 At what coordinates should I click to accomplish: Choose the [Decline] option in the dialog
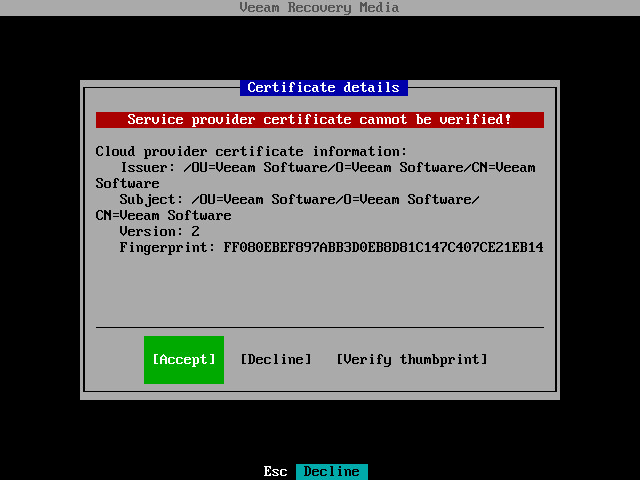(x=276, y=360)
